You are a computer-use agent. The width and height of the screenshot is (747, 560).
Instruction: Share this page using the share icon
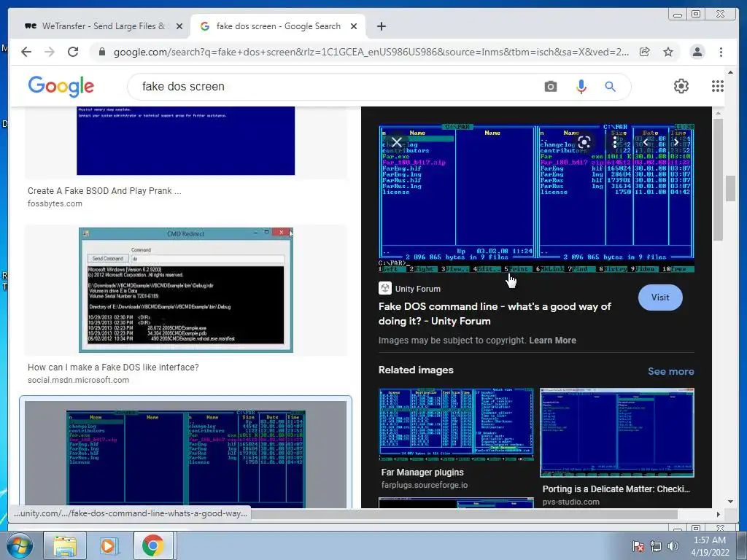click(645, 52)
